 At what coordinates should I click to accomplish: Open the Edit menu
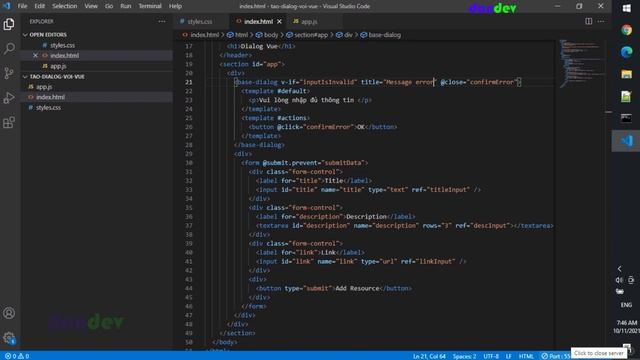pos(40,6)
